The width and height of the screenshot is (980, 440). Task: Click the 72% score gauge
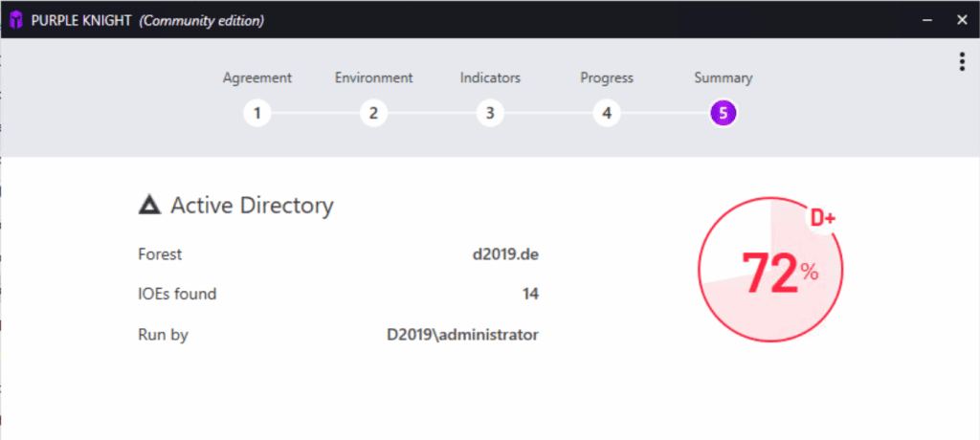770,273
